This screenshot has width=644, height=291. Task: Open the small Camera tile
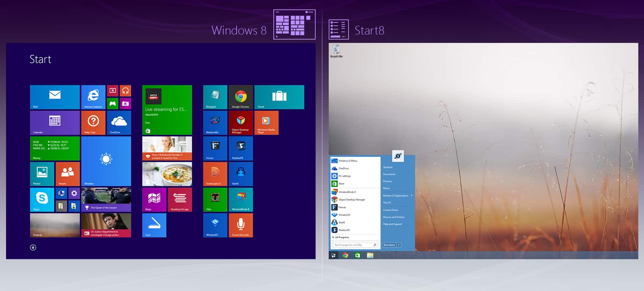(x=125, y=103)
